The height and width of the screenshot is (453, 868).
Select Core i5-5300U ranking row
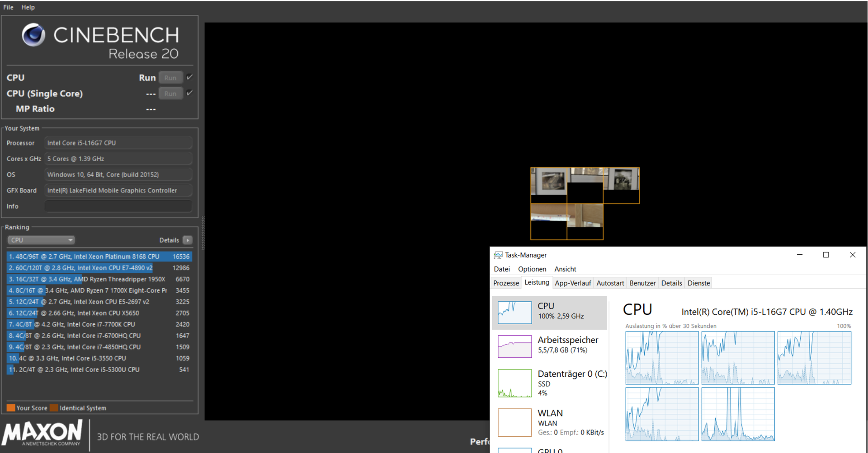(x=99, y=369)
